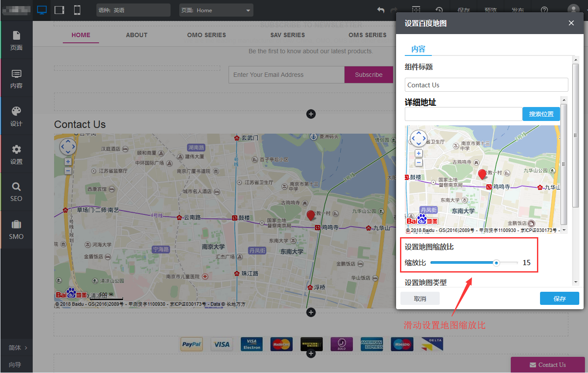Switch to tablet preview mode

coord(59,10)
